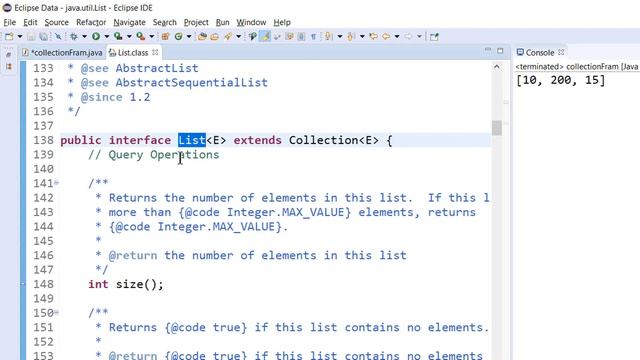The image size is (640, 360).
Task: Close the Console view
Action: pyautogui.click(x=561, y=52)
